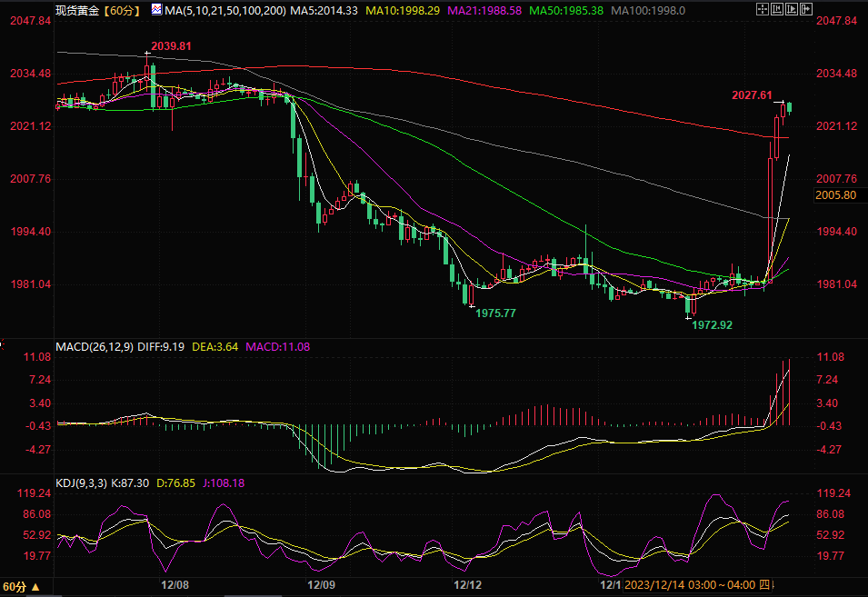Click the 1972.92 low price label
The image size is (868, 597).
pos(712,324)
